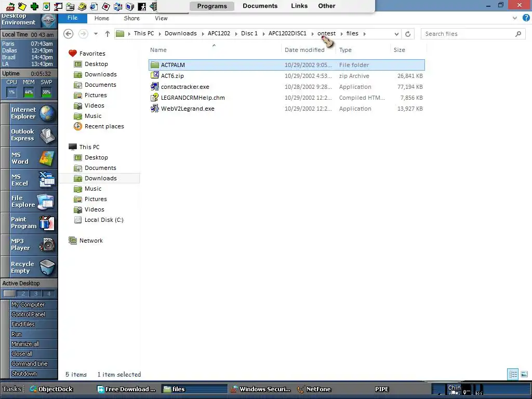Click the Explorer help question mark icon
532x399 pixels.
pyautogui.click(x=526, y=18)
